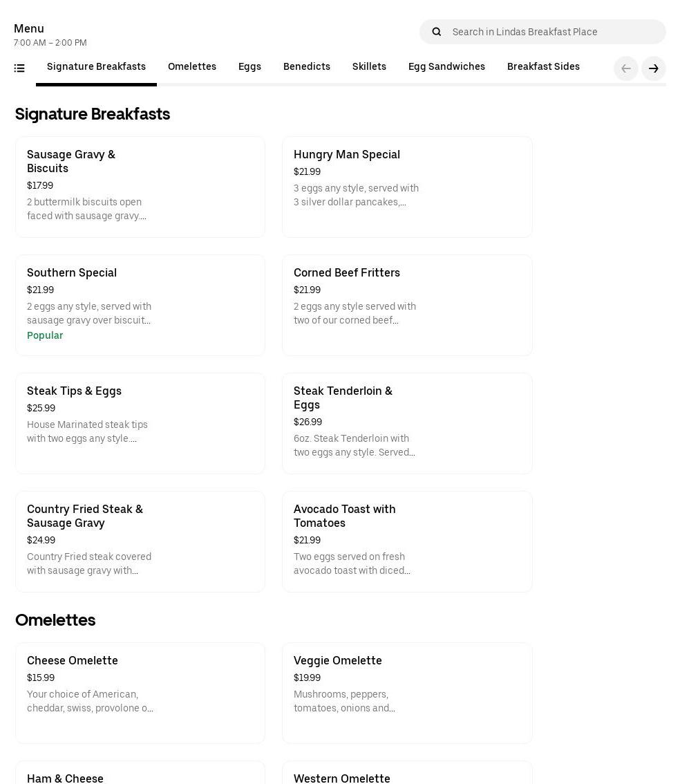Open the menu categories list icon

pyautogui.click(x=19, y=68)
